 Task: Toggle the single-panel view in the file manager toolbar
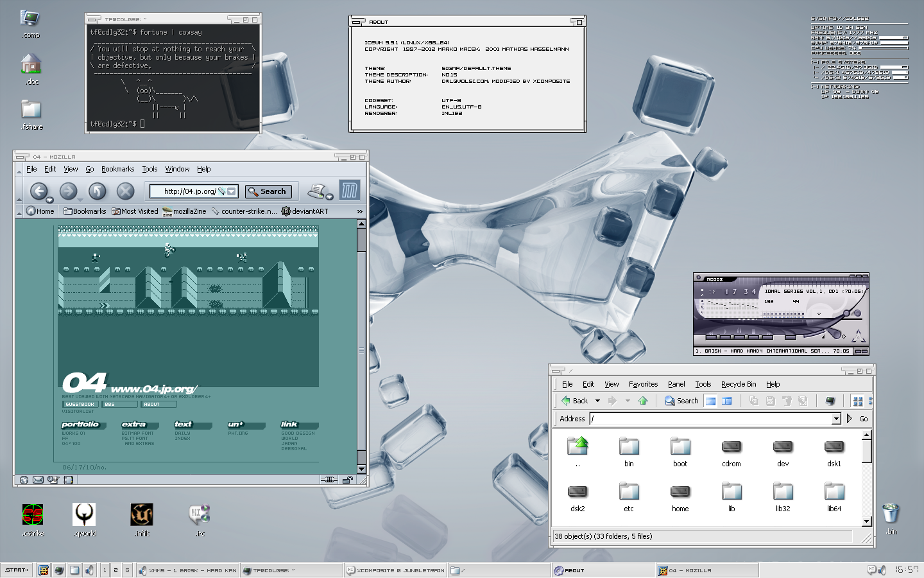[x=710, y=401]
